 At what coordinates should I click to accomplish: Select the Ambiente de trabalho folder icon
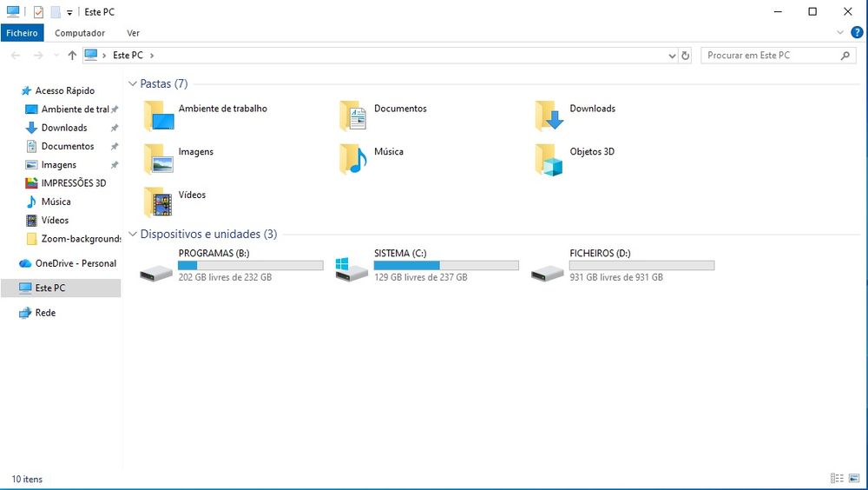159,116
